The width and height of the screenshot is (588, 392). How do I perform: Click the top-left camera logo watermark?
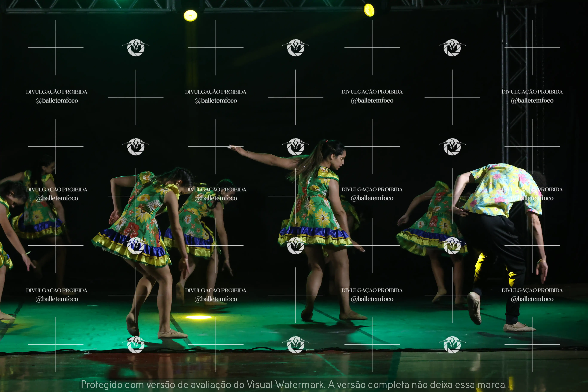136,47
